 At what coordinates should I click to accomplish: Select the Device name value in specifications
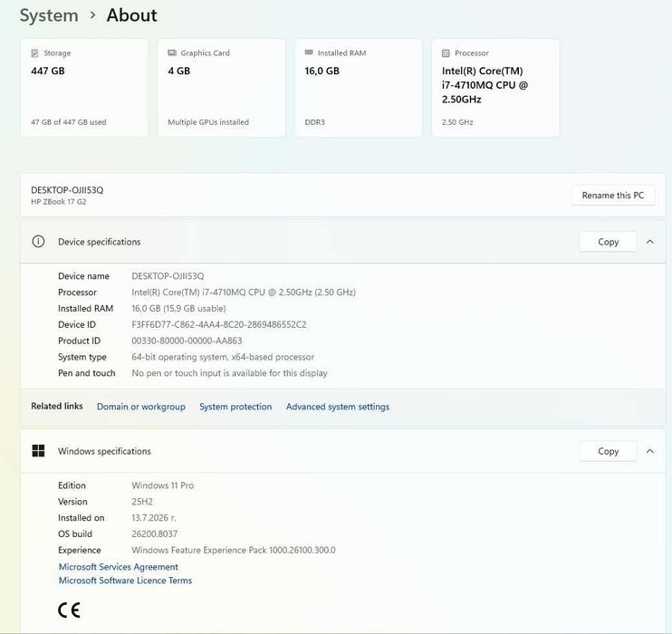coord(168,276)
